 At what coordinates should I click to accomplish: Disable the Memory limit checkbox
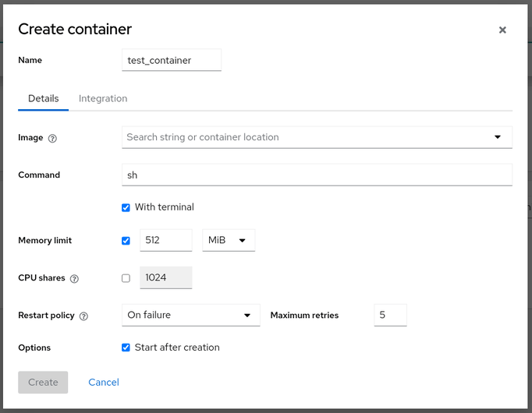pyautogui.click(x=126, y=241)
